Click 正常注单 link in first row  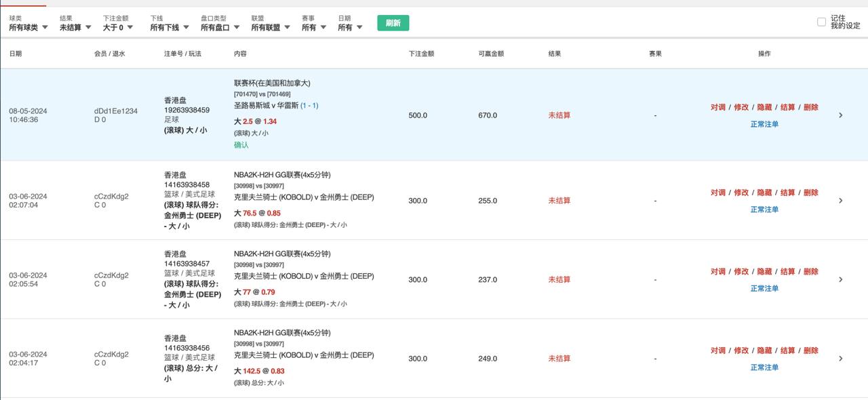click(764, 124)
